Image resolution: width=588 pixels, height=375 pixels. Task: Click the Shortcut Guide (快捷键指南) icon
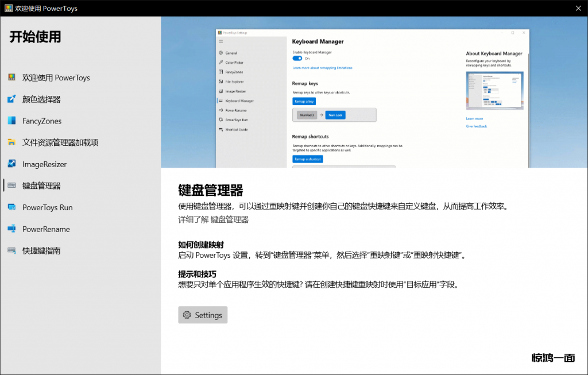click(x=11, y=250)
